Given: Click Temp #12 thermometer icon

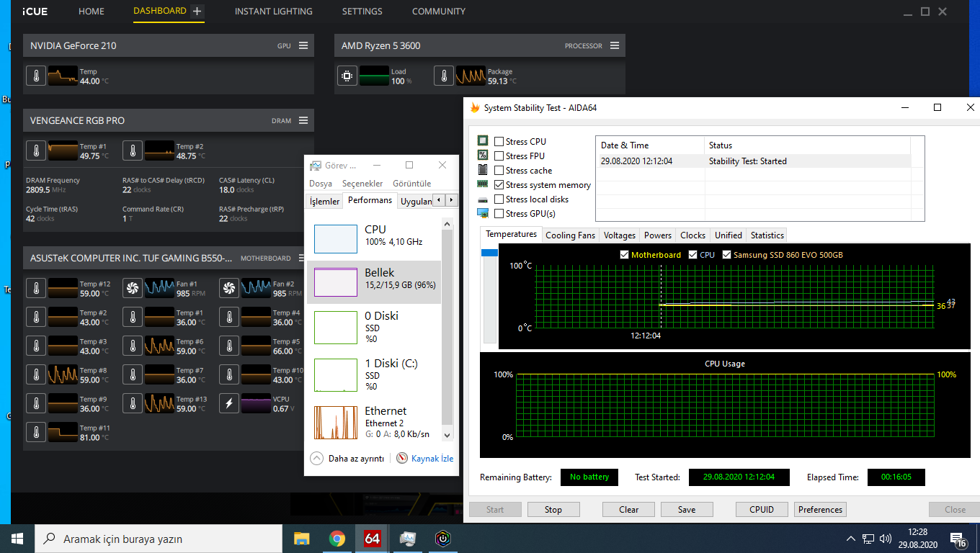Looking at the screenshot, I should pos(36,289).
